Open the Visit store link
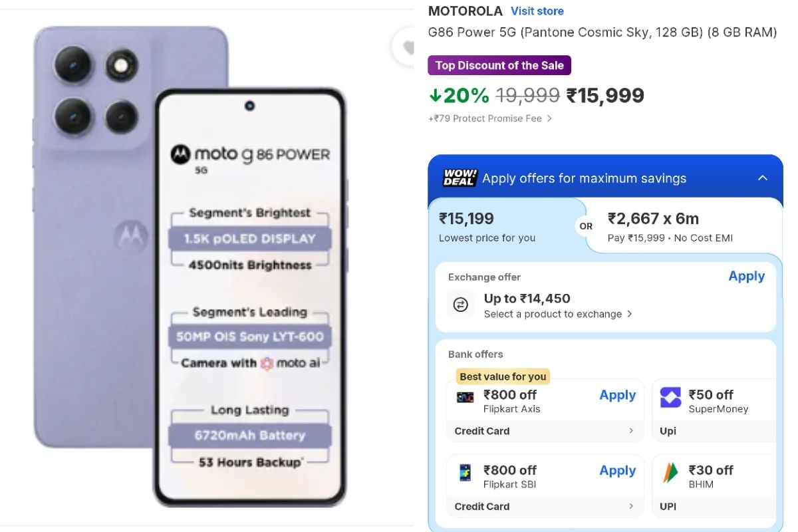This screenshot has width=798, height=532. (537, 11)
